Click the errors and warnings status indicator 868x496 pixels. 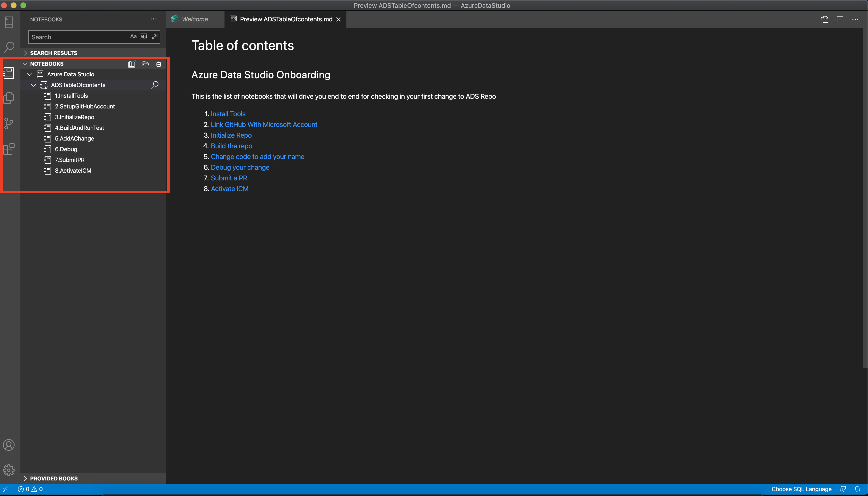(31, 489)
